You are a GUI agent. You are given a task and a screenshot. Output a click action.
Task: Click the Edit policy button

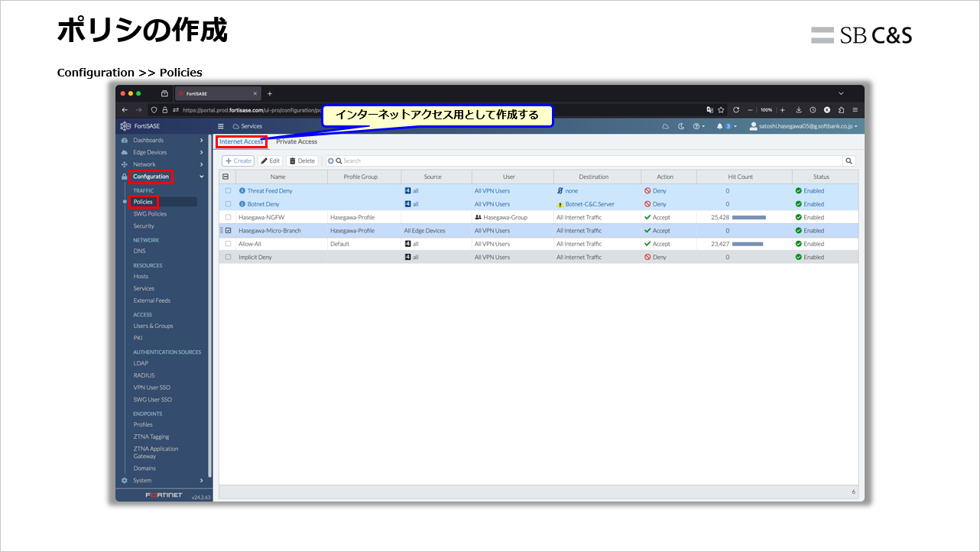271,161
